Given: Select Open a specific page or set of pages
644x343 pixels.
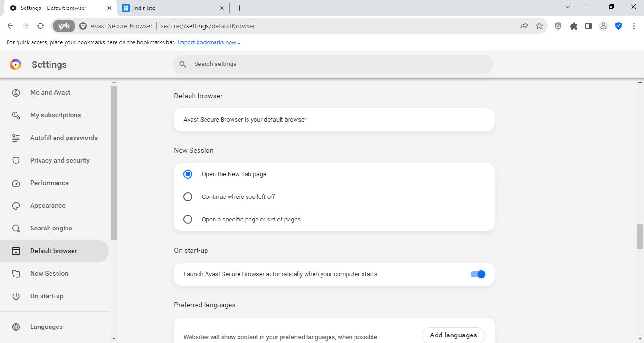Looking at the screenshot, I should click(x=188, y=219).
